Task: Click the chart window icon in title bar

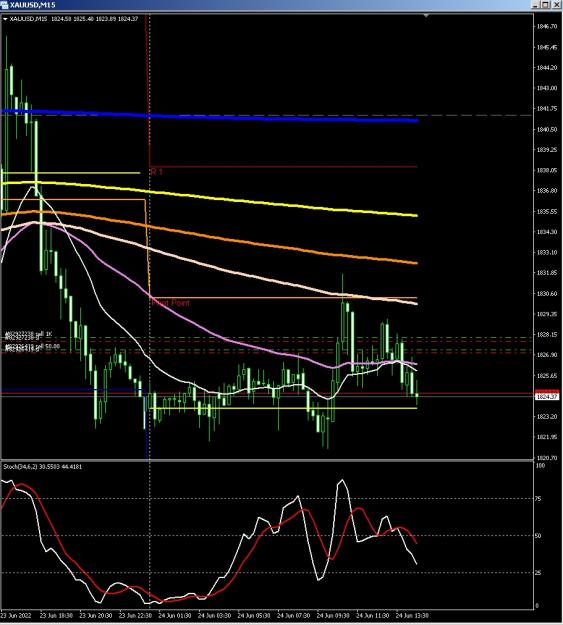Action: pos(4,4)
